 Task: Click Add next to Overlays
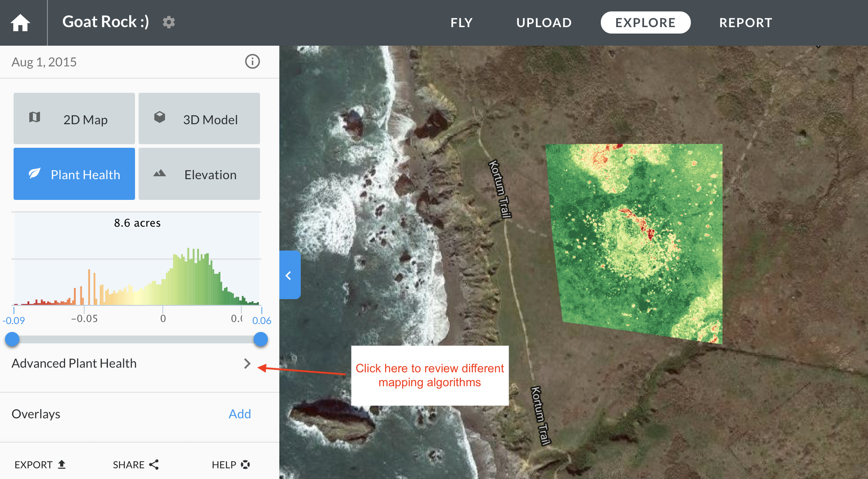(x=240, y=414)
